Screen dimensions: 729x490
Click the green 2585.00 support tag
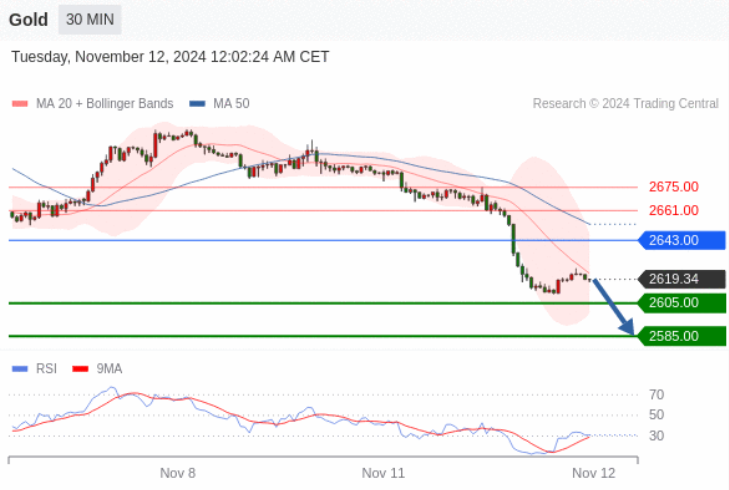click(682, 336)
